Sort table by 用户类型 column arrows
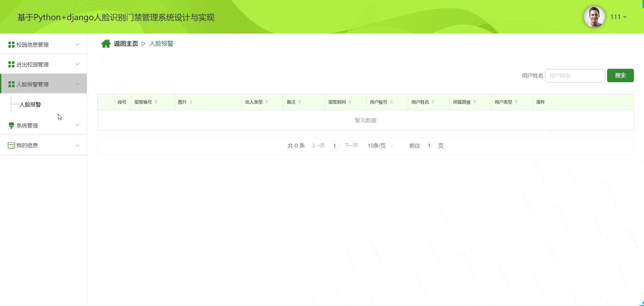Viewport: 644px width, 306px height. [516, 102]
